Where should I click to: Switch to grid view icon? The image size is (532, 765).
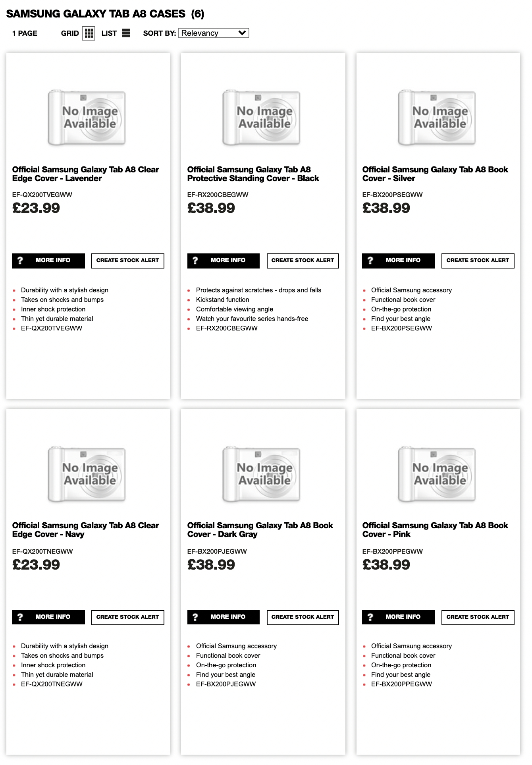pos(89,33)
